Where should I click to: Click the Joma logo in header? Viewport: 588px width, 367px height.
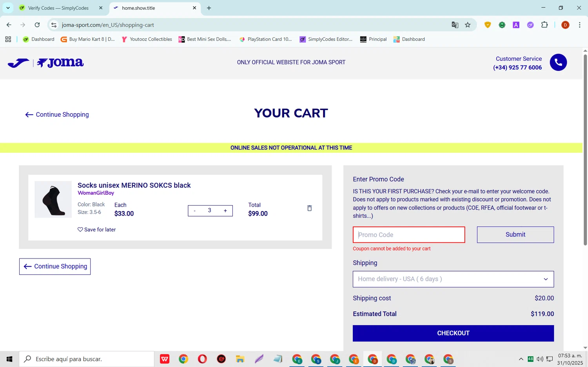[x=46, y=63]
